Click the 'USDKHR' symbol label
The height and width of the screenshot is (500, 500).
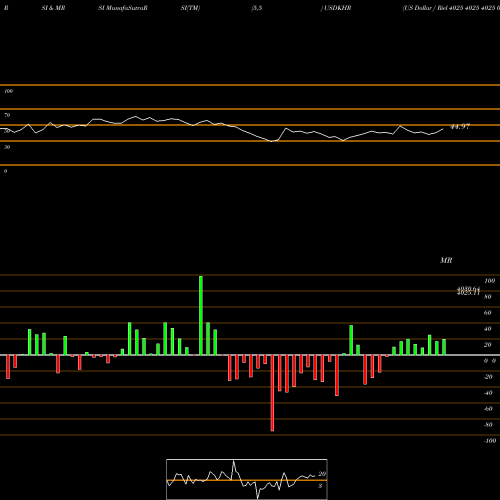337,8
